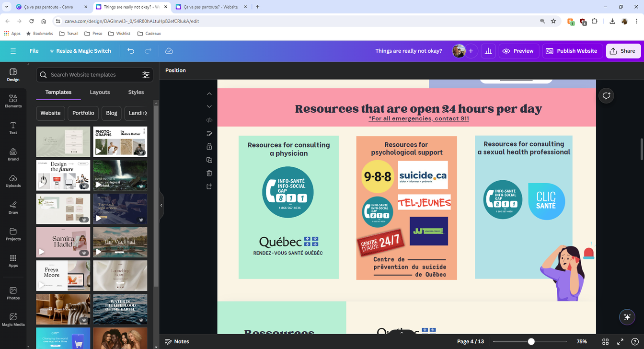
Task: Click in the Search Website templates field
Action: pos(95,75)
